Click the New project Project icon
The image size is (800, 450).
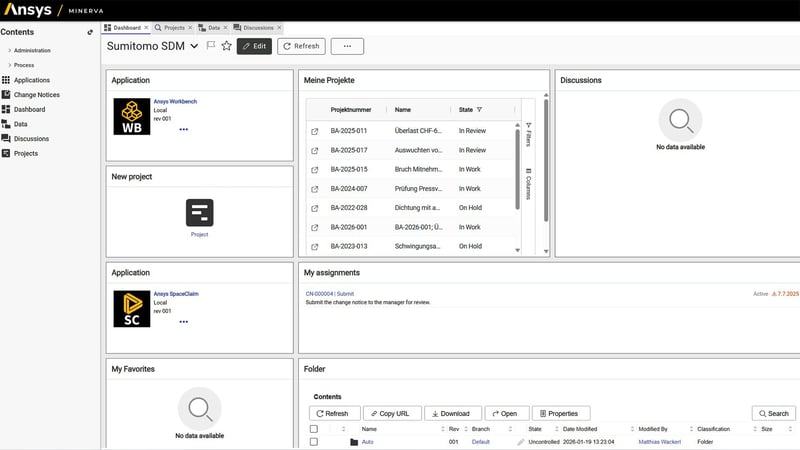click(x=200, y=212)
